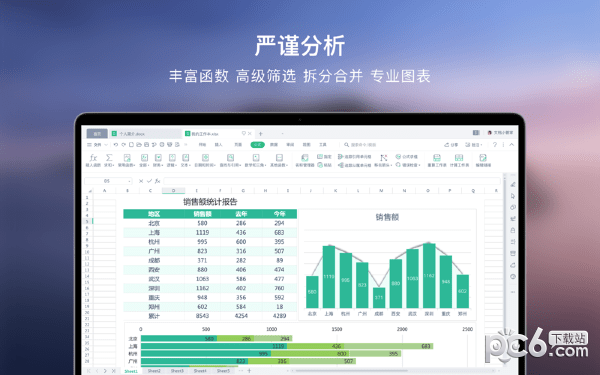Click the Save icon in quick toolbar
Screen dimensions: 600x375
click(147, 145)
